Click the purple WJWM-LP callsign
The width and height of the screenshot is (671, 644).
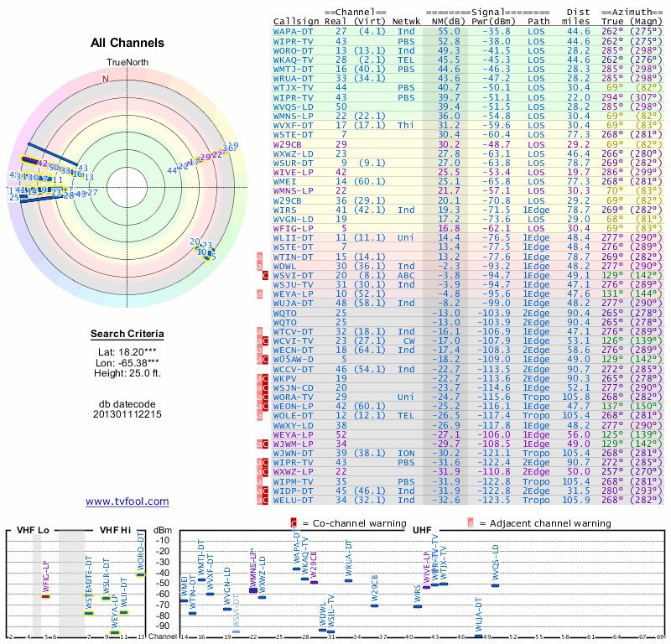[293, 444]
